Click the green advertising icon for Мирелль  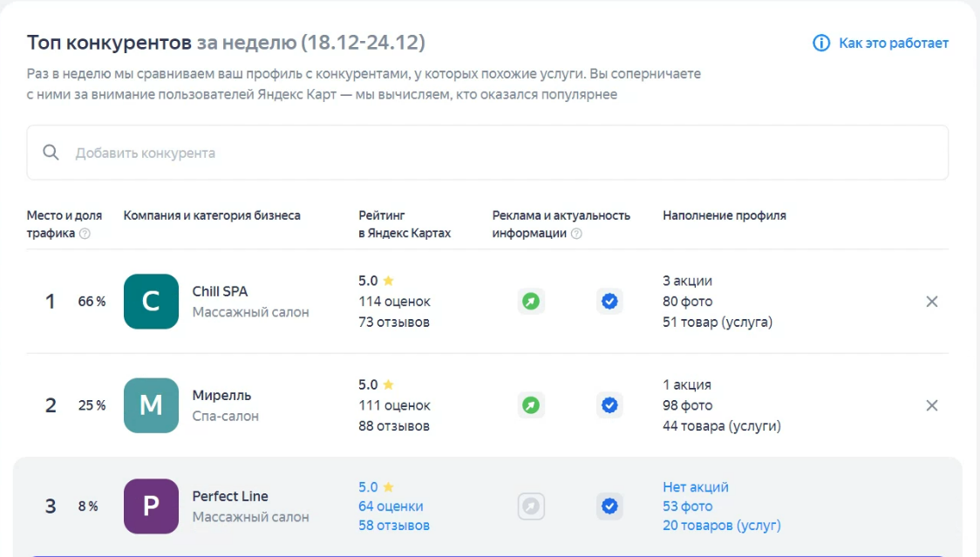pyautogui.click(x=531, y=405)
